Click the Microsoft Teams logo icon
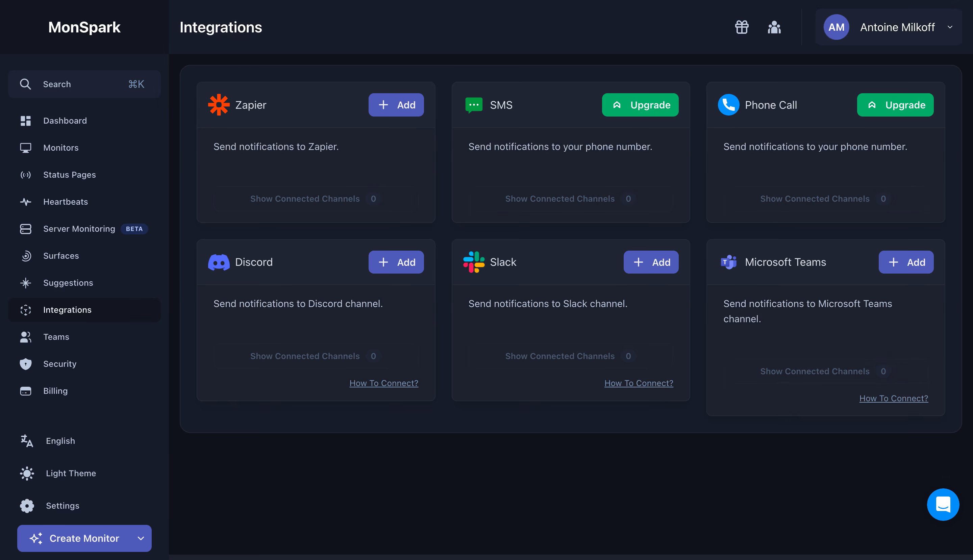The height and width of the screenshot is (560, 973). 728,262
